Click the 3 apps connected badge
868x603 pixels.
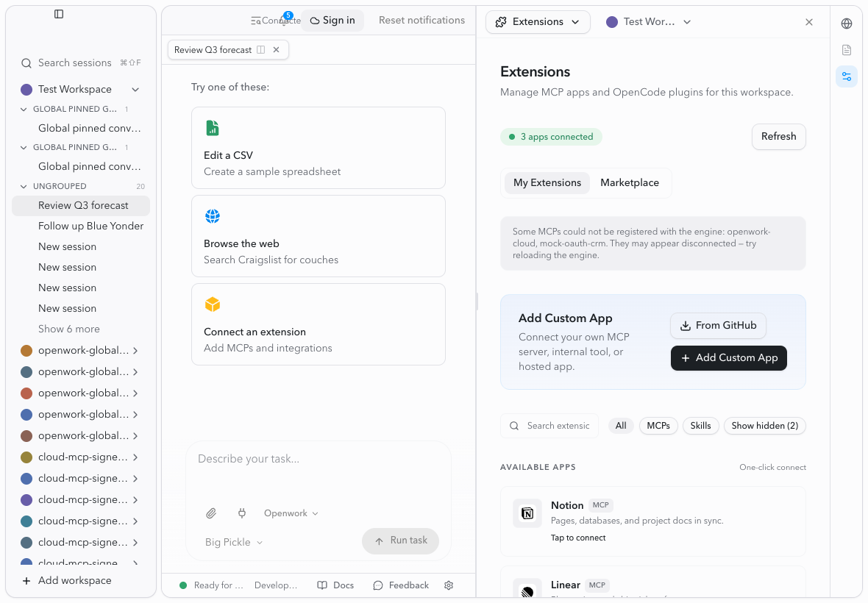click(551, 138)
